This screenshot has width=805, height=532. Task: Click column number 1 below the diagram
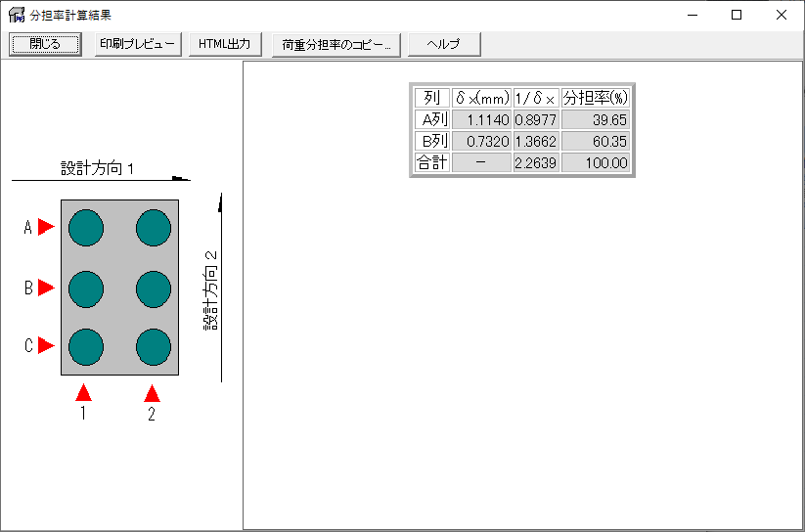[x=83, y=414]
